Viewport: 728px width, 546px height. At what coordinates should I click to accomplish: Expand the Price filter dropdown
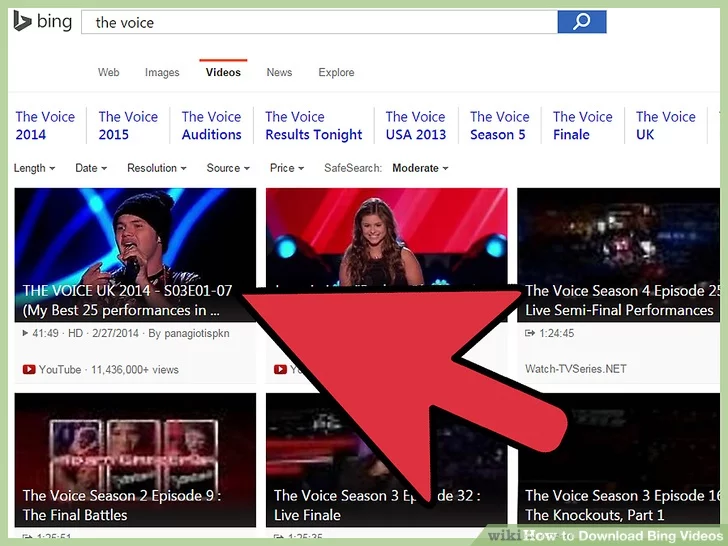287,168
